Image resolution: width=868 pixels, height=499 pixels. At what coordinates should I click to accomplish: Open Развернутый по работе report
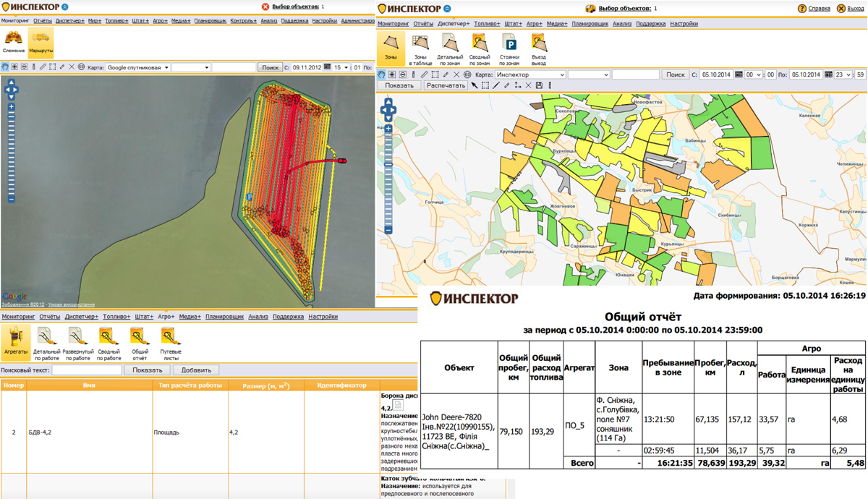click(x=77, y=343)
